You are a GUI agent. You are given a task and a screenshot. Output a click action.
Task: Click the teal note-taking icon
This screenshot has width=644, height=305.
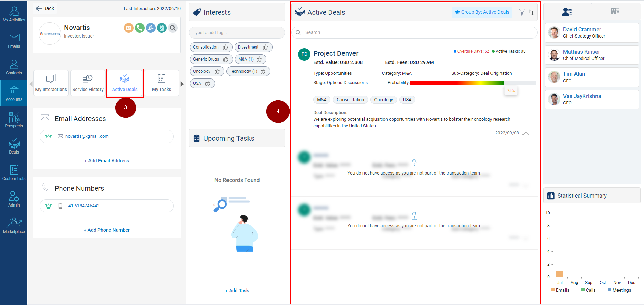tap(162, 28)
